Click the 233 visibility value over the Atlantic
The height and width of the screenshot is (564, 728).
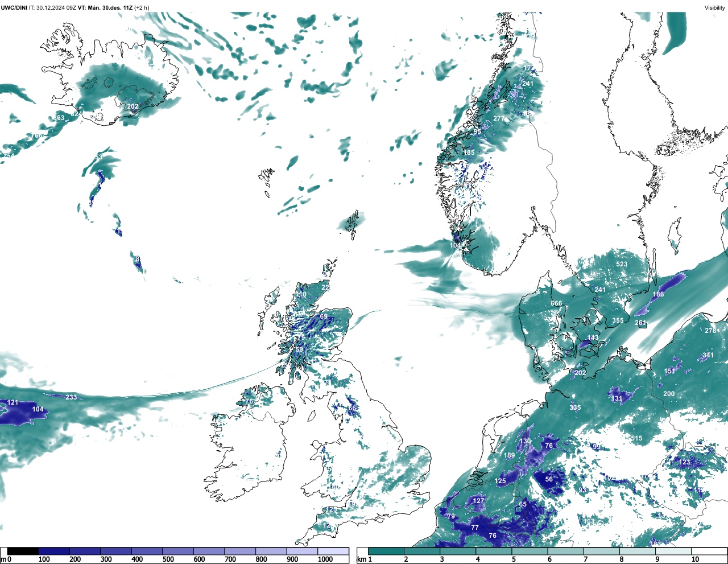(x=71, y=397)
